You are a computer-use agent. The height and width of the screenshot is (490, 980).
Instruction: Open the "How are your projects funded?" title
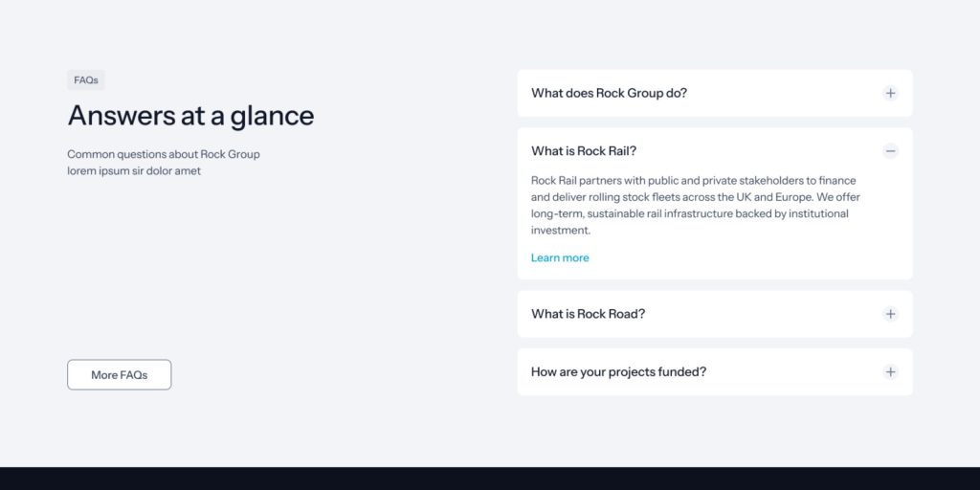(619, 372)
